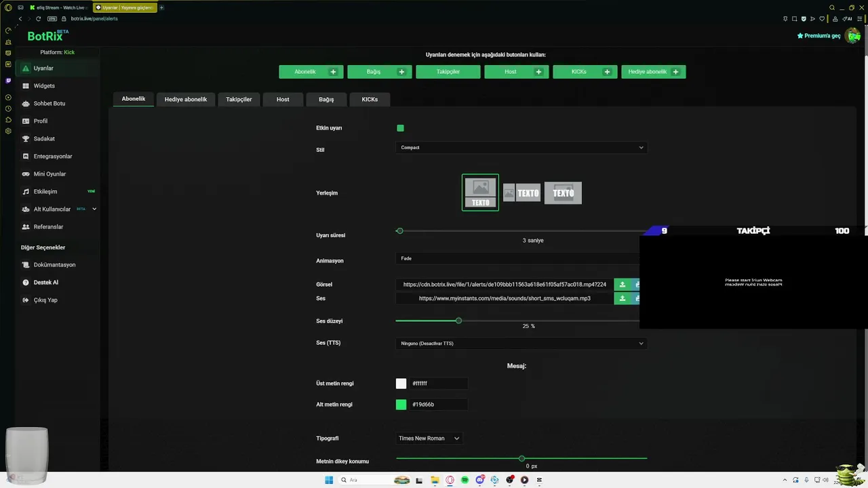The image size is (868, 488).
Task: Switch to eflq Stream browser tab
Action: click(58, 7)
